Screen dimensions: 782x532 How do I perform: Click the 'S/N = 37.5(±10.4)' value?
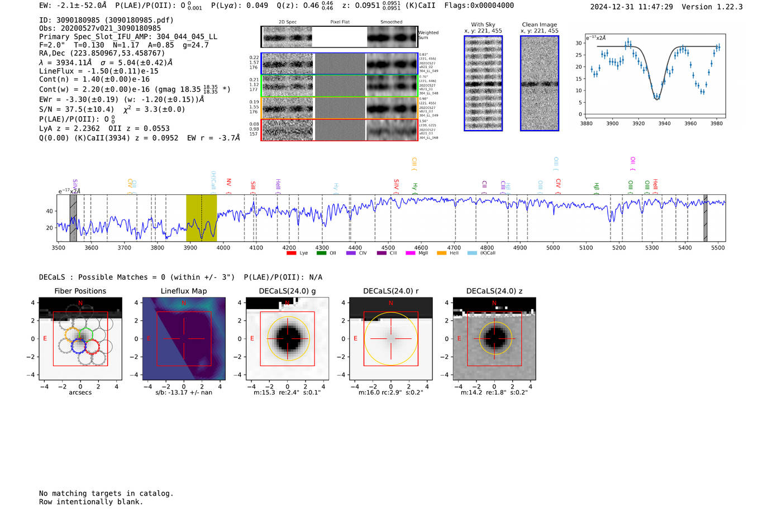coord(77,109)
